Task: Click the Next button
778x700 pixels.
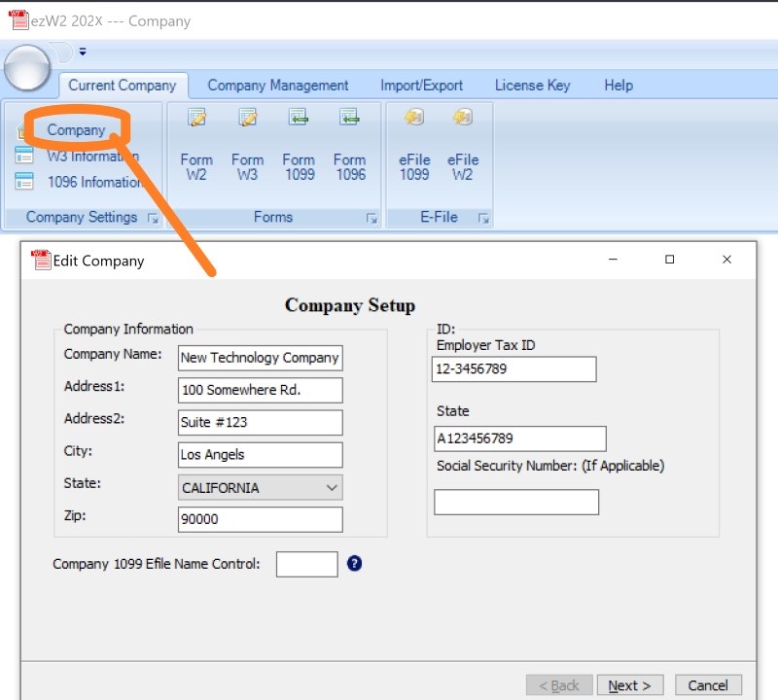Action: [x=629, y=685]
